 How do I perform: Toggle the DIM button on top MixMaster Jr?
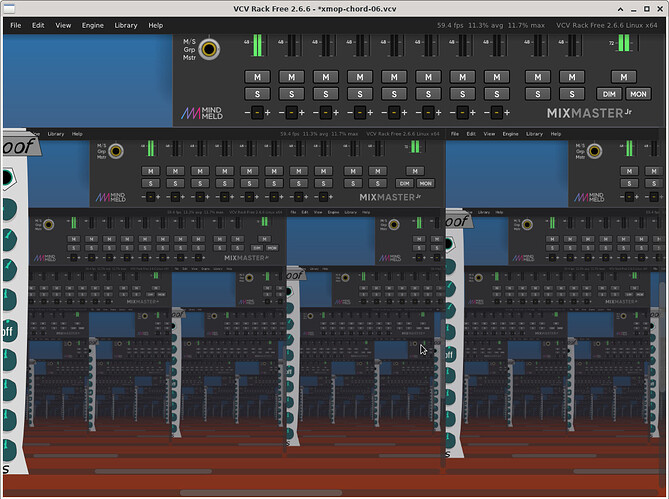(x=609, y=94)
